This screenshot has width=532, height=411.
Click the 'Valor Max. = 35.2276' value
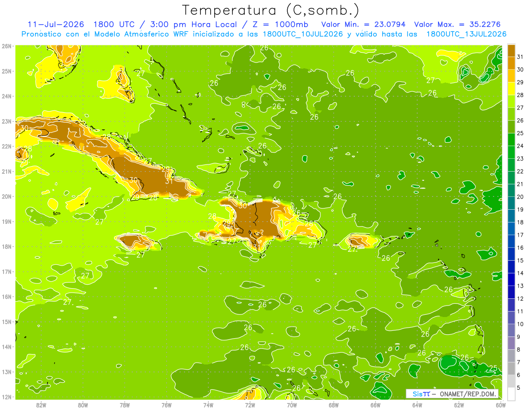pos(457,24)
